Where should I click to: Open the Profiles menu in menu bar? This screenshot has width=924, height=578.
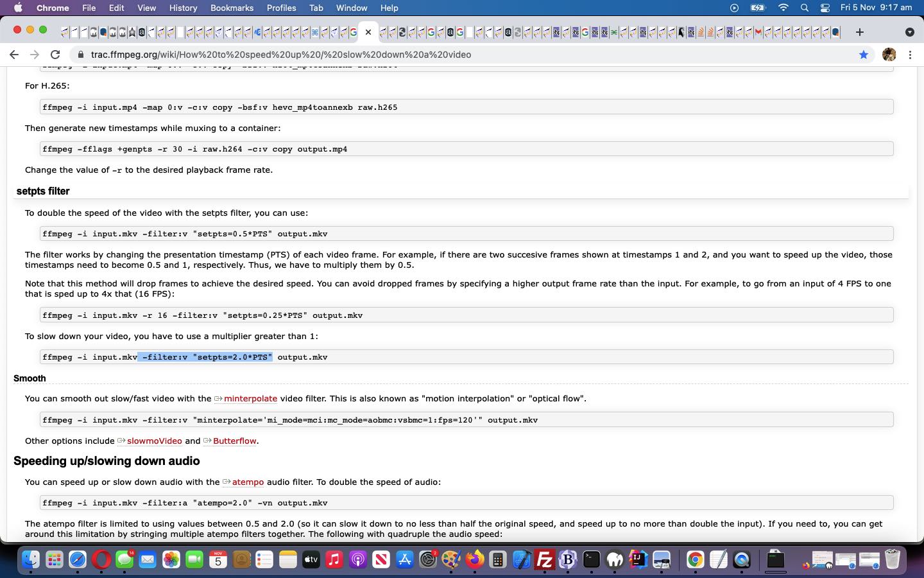281,8
